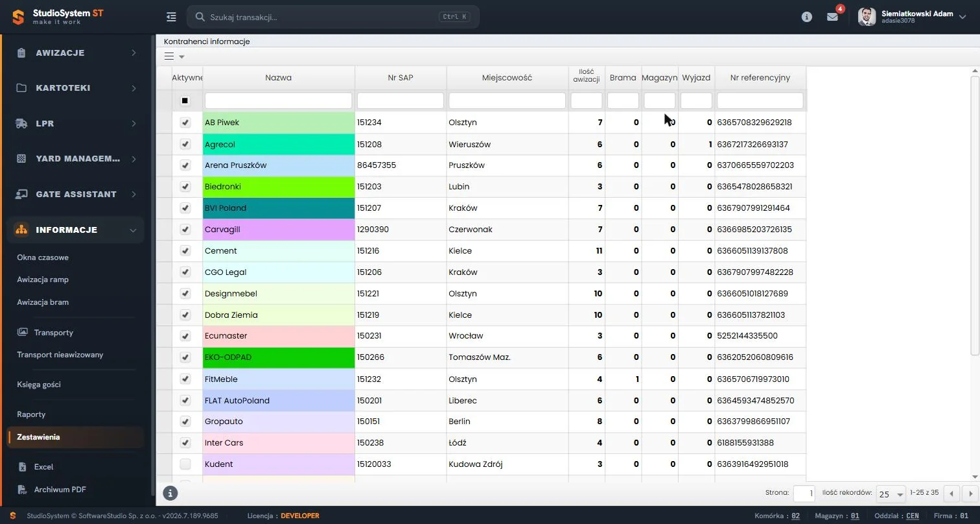Click the StudioSystem icon in status bar
The height and width of the screenshot is (524, 980).
[12, 516]
